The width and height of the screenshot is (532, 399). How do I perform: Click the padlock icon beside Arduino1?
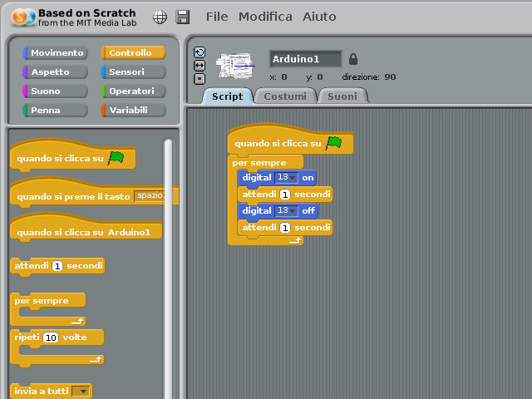tap(353, 59)
